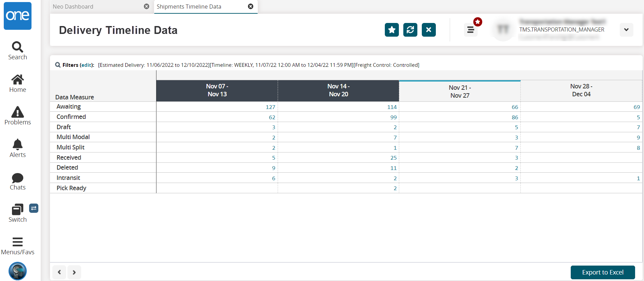Close report using teal X button
This screenshot has height=281, width=644.
(429, 30)
